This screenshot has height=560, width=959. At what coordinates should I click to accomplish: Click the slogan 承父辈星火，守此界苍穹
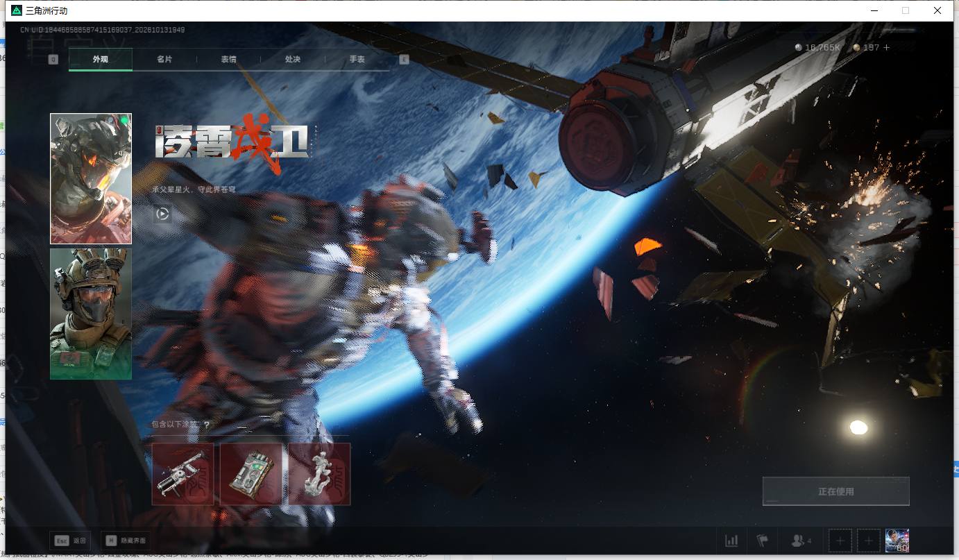[x=195, y=189]
